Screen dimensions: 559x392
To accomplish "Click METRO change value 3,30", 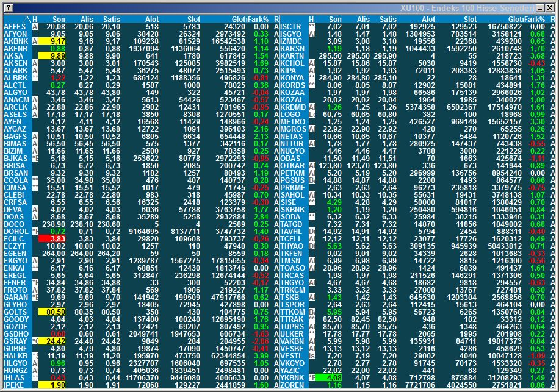I will pos(538,122).
